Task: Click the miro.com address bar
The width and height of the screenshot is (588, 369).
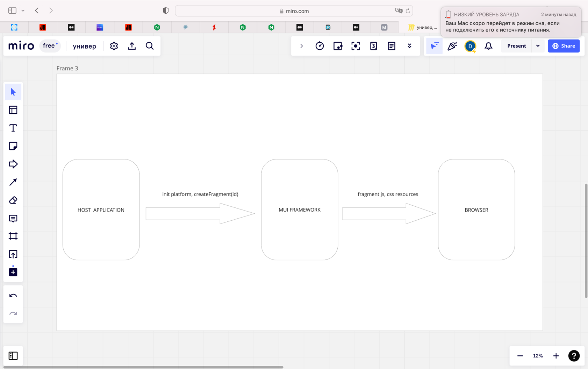Action: 294,11
